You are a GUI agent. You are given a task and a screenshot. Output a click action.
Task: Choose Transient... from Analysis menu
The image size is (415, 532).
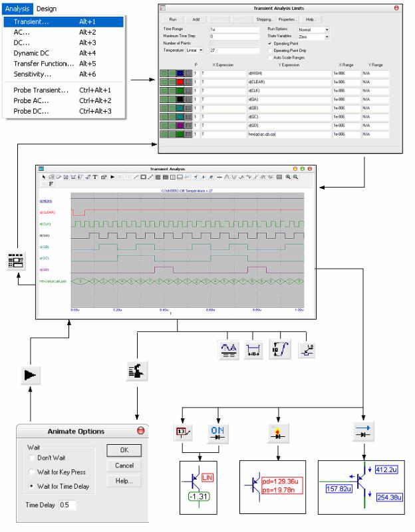[x=64, y=22]
